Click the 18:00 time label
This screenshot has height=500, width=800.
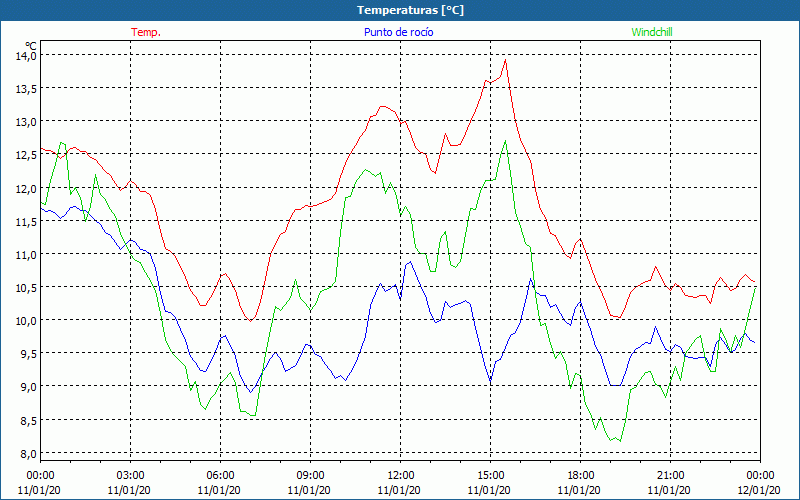[581, 476]
